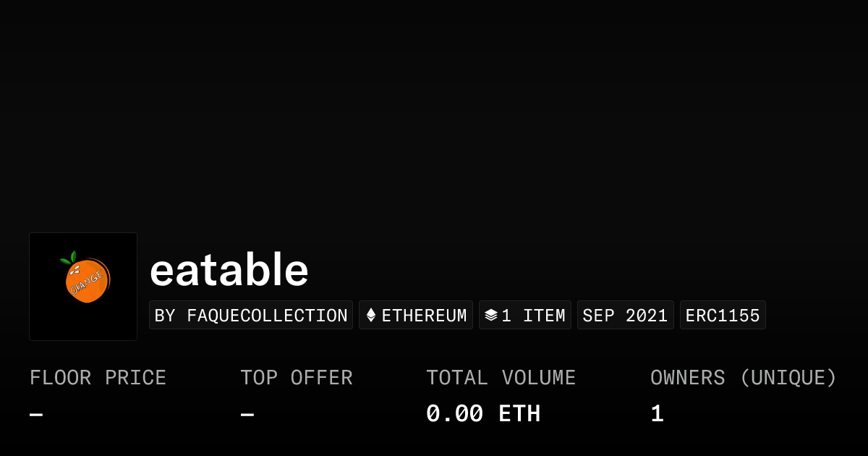Click the OWNERS (UNIQUE) label
The image size is (868, 456).
click(743, 378)
